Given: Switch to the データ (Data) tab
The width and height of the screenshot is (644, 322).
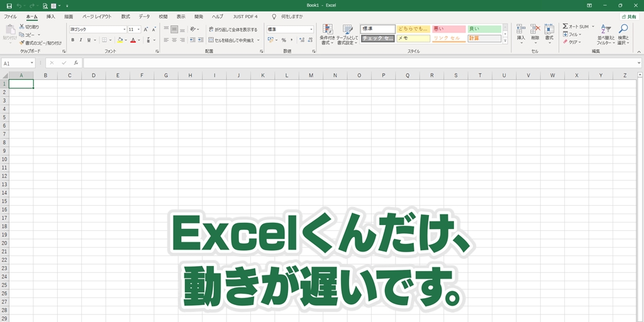Looking at the screenshot, I should point(144,17).
